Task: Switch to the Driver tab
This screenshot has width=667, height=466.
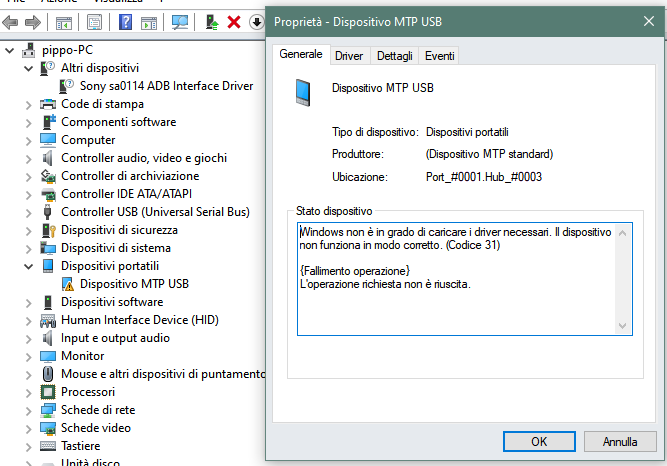Action: click(x=349, y=56)
